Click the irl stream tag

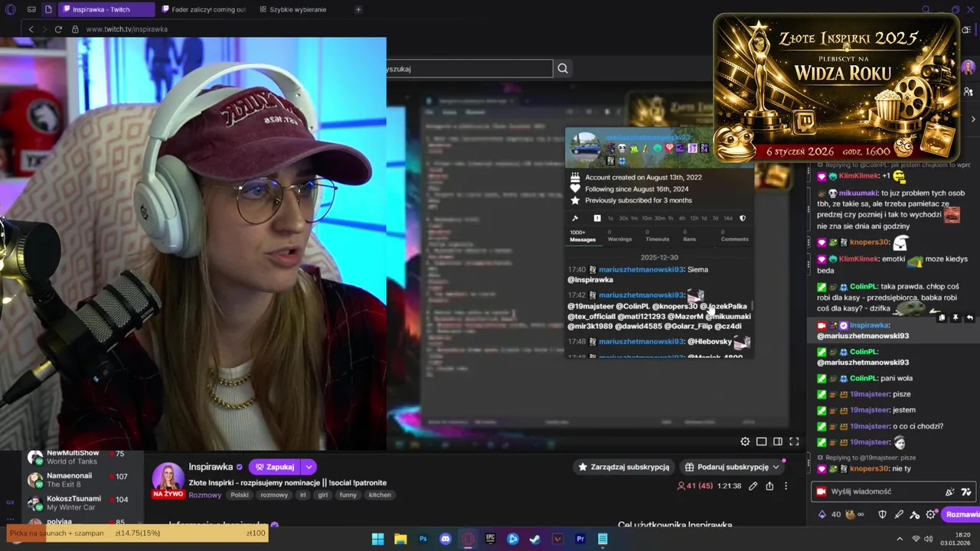[302, 495]
